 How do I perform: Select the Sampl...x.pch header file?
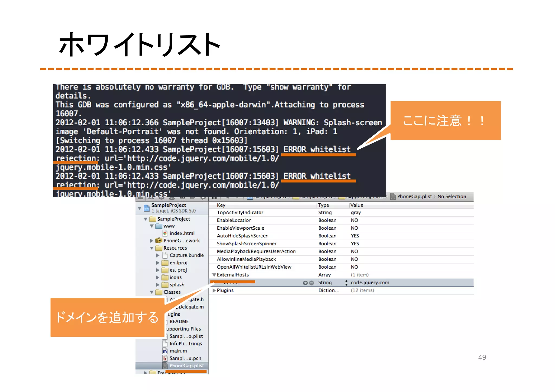(x=185, y=358)
